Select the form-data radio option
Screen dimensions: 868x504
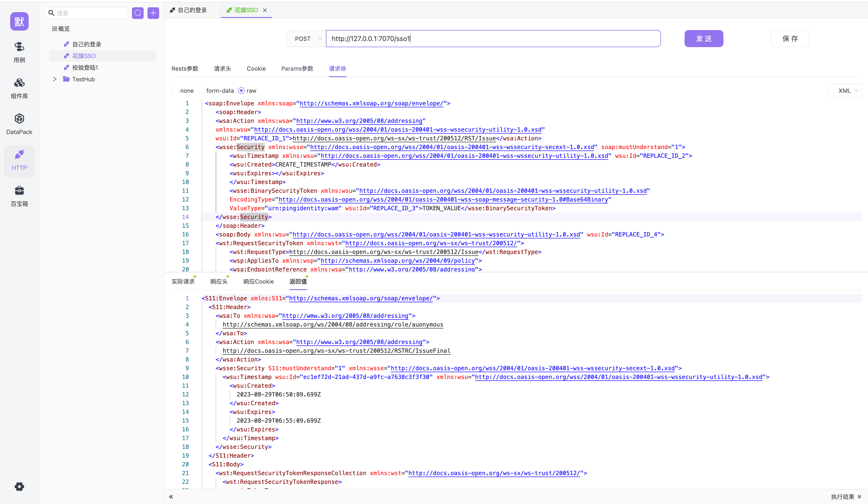tap(201, 91)
